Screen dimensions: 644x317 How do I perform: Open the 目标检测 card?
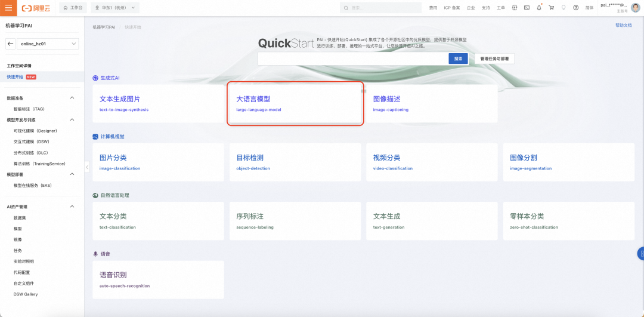(295, 162)
